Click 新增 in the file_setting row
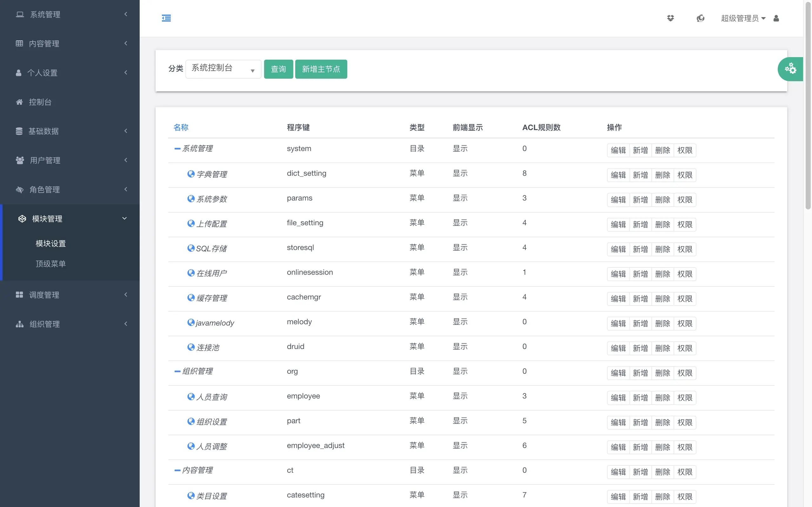Viewport: 812px width, 507px height. pos(640,225)
